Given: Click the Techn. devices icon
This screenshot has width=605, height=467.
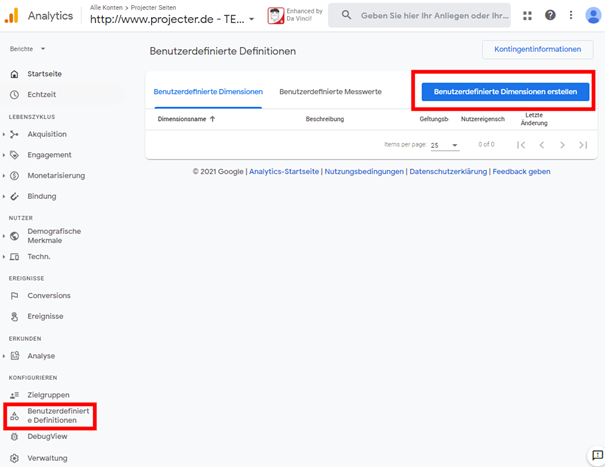Looking at the screenshot, I should 14,257.
